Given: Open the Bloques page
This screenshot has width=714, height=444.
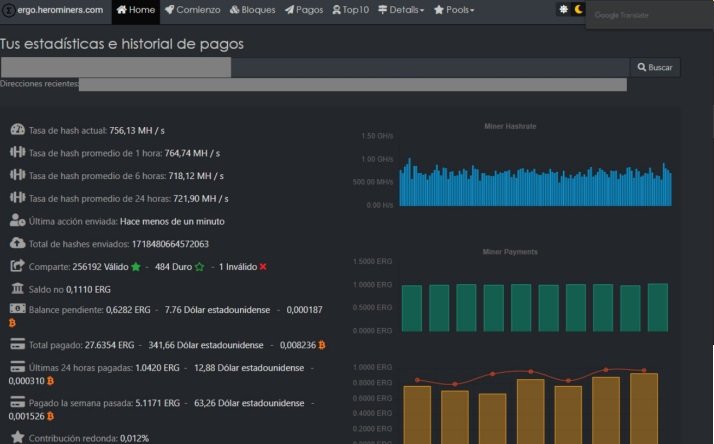Looking at the screenshot, I should (253, 10).
